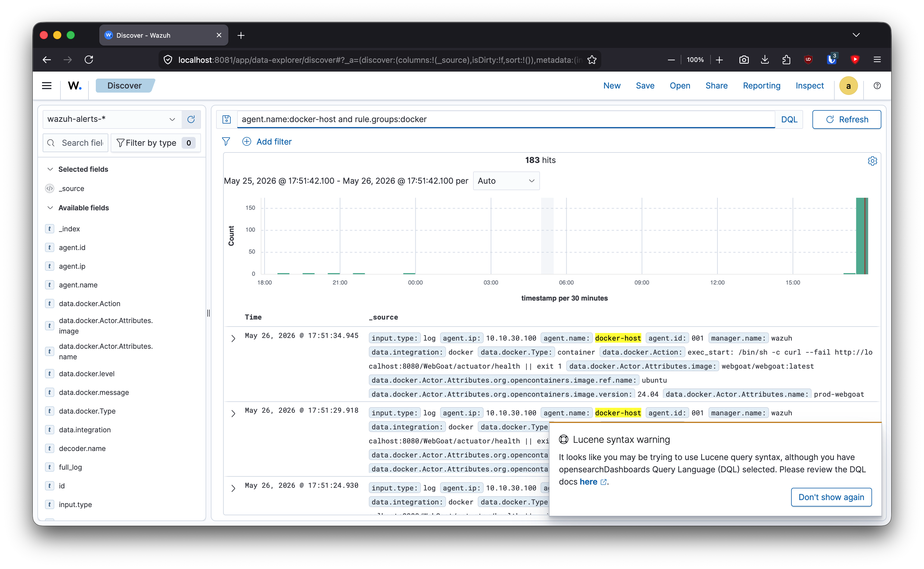Image resolution: width=924 pixels, height=569 pixels.
Task: Select the agent.ip field
Action: click(72, 266)
